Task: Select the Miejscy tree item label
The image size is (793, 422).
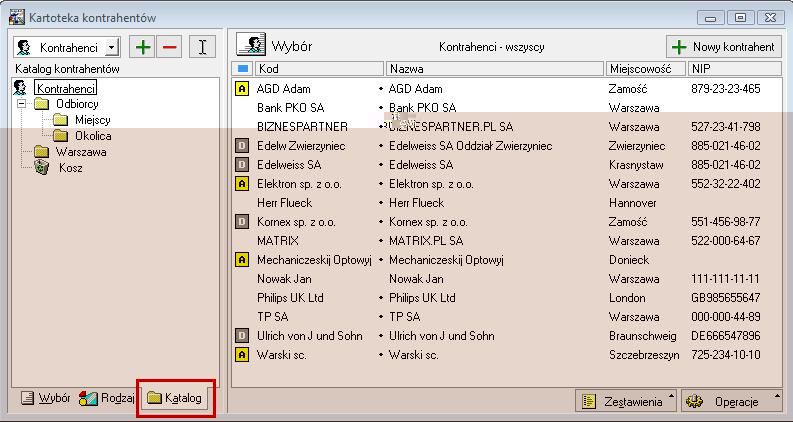Action: click(93, 120)
